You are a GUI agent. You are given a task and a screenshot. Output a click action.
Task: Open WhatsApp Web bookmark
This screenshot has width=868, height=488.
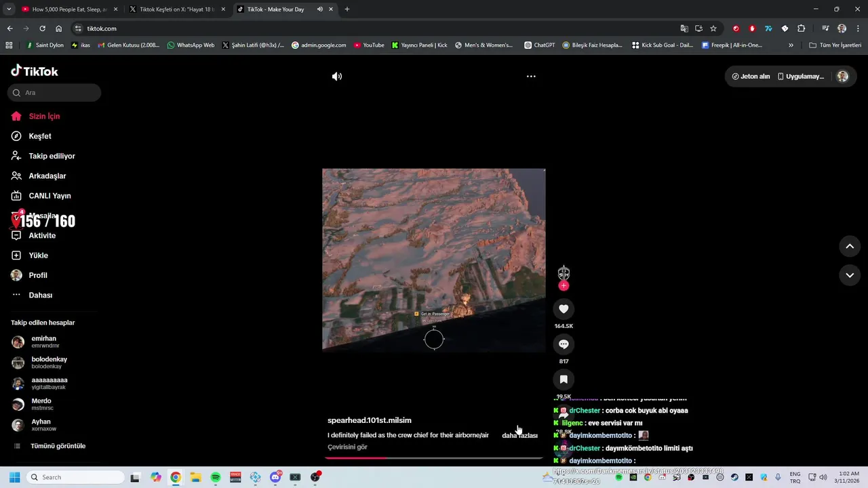(x=191, y=45)
